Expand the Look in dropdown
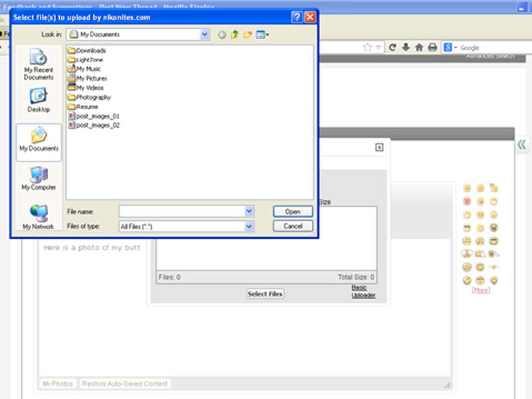Screen dimensions: 532x399 (204, 34)
